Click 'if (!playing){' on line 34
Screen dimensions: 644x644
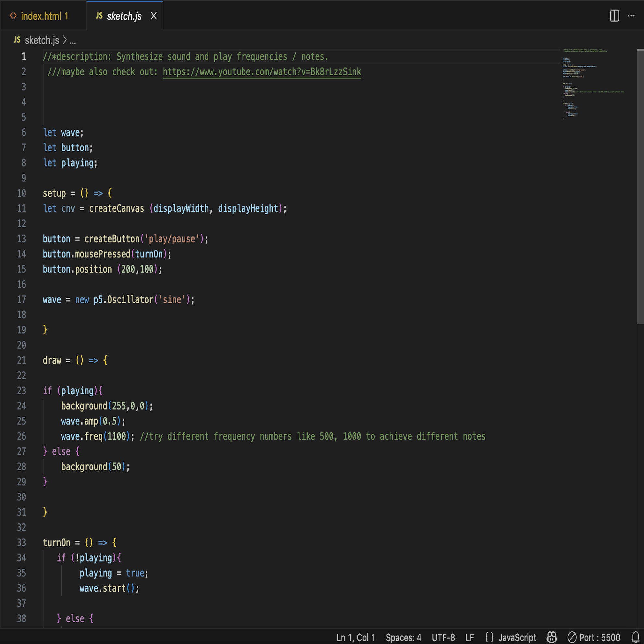89,558
